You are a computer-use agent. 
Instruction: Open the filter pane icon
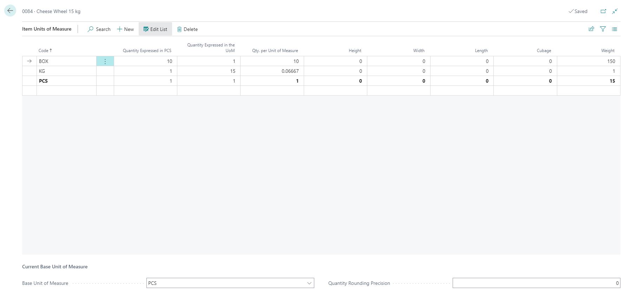603,29
